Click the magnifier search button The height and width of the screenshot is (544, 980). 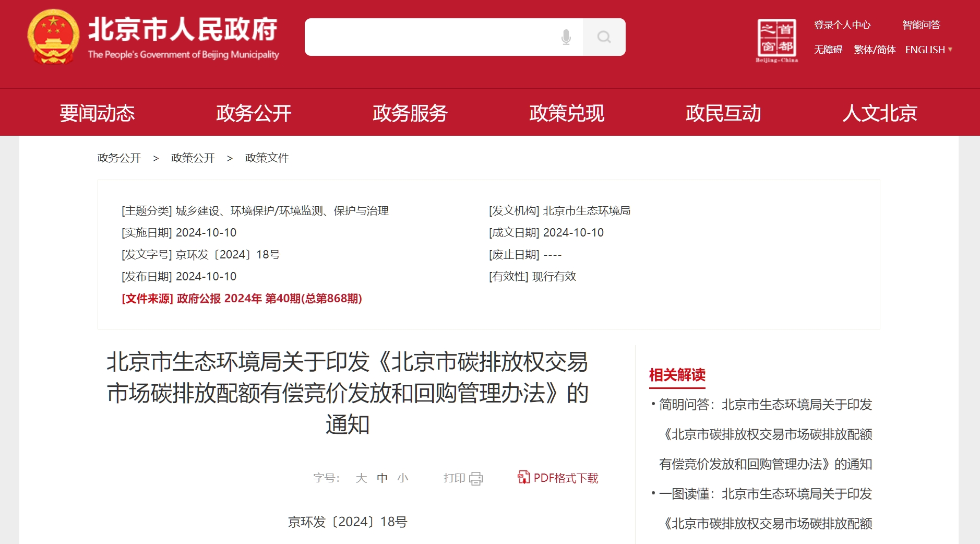604,37
